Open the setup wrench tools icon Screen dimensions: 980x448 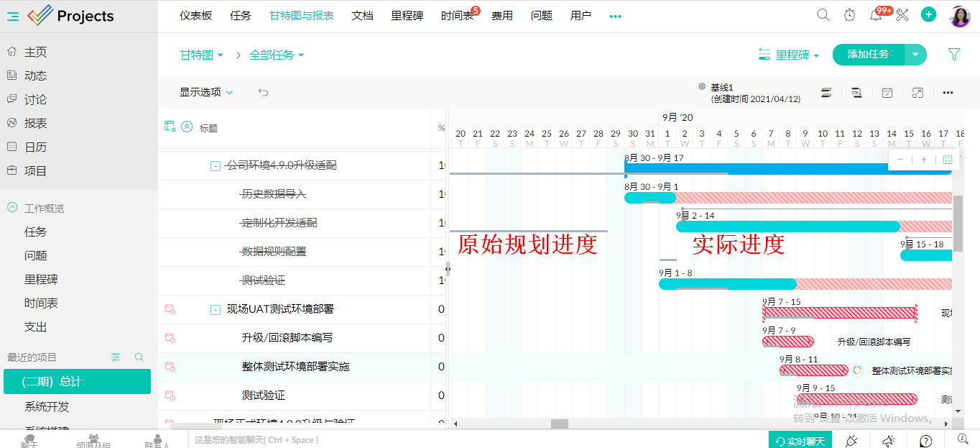tap(902, 15)
